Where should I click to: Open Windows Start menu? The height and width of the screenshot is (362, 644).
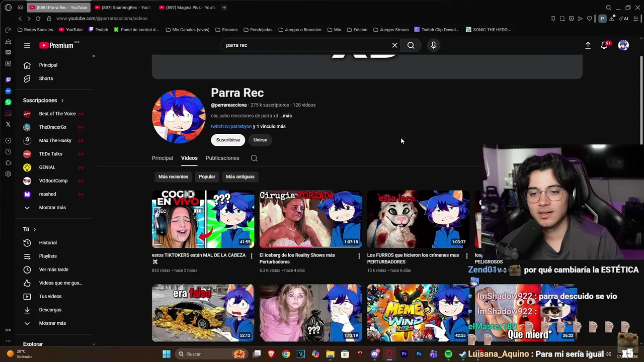166,354
